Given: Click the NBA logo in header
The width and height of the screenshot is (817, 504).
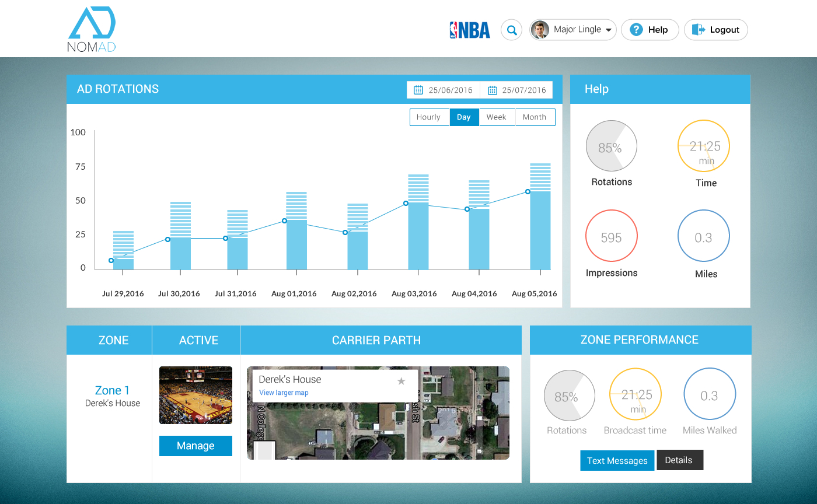Looking at the screenshot, I should tap(470, 30).
